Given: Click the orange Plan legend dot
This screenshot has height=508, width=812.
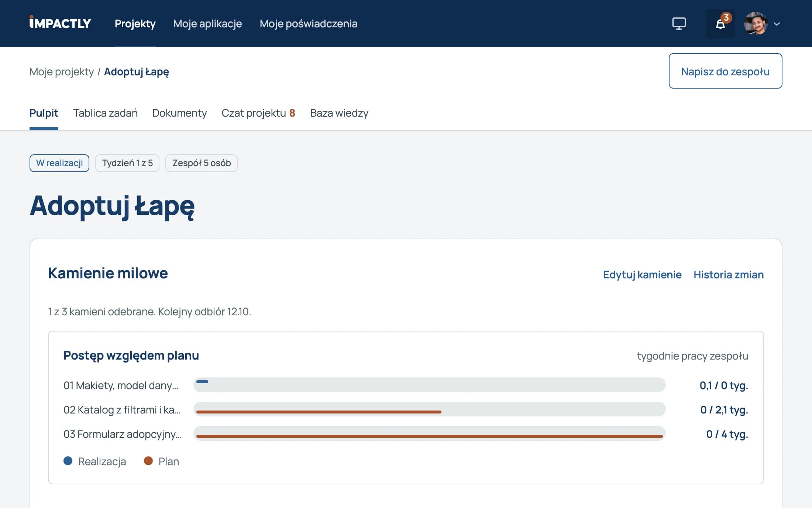Looking at the screenshot, I should pos(148,461).
